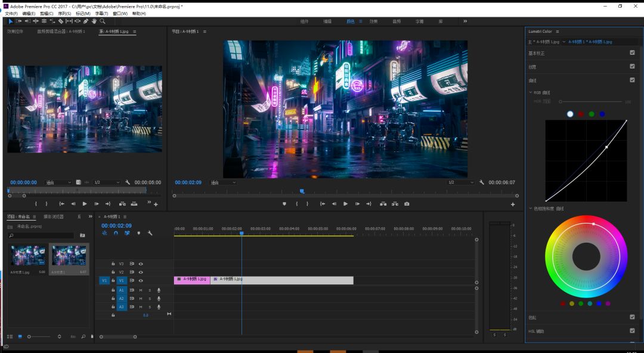Collapse the RGB 曲线 section
Viewport: 644px width, 353px height.
(x=530, y=92)
